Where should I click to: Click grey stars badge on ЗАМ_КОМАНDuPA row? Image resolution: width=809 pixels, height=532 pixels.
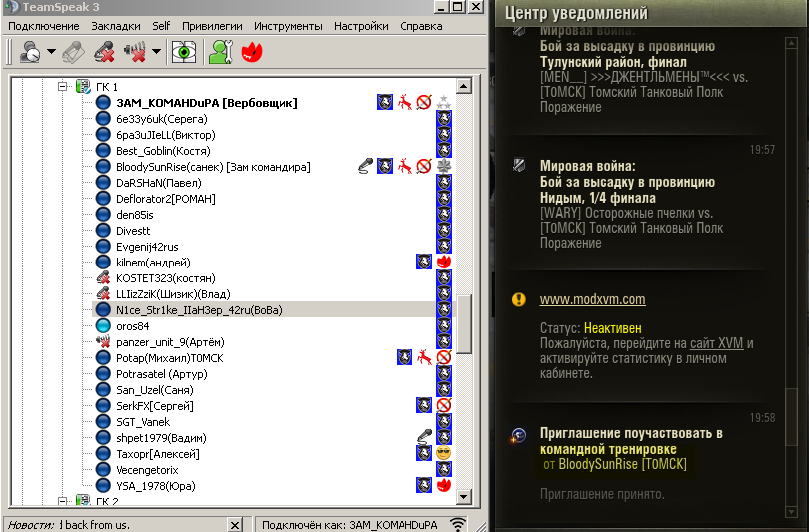coord(444,102)
